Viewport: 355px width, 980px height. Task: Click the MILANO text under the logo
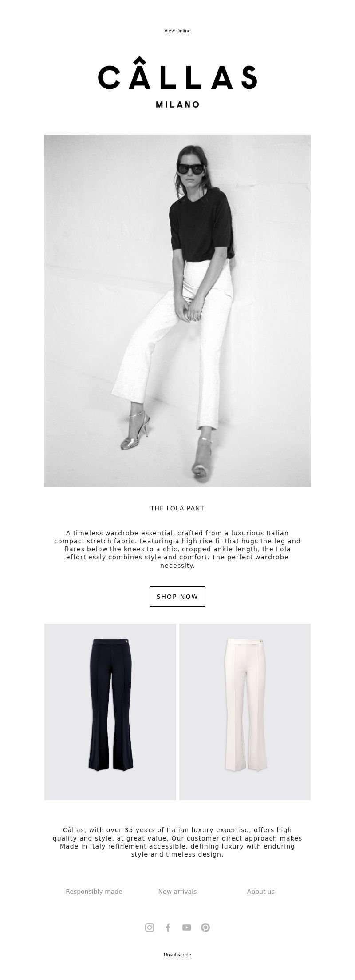point(177,105)
